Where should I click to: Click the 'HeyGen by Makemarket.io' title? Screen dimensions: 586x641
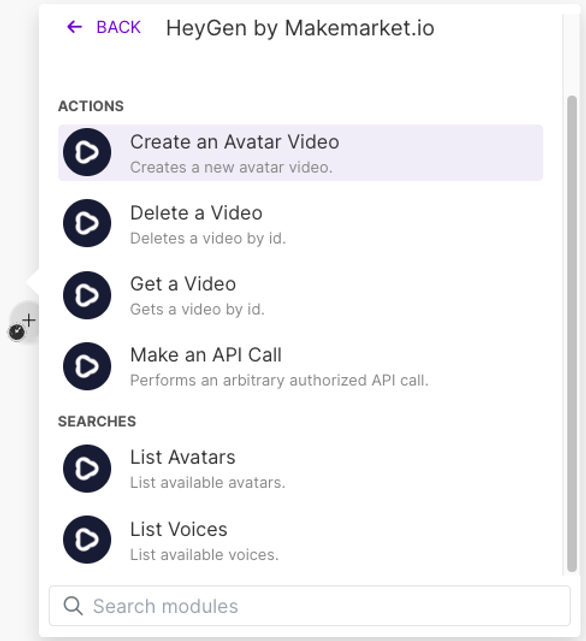pyautogui.click(x=300, y=29)
